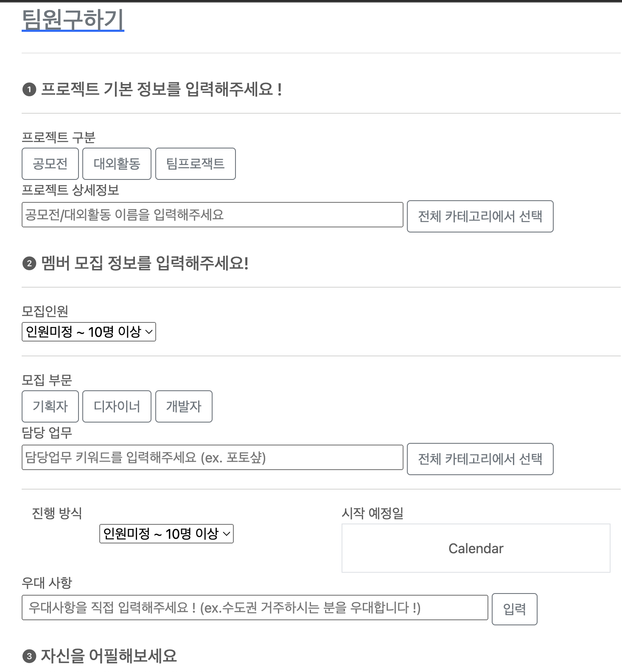Open the Calendar to choose 시작 예정일
Screen dimensions: 622x672
(x=475, y=548)
